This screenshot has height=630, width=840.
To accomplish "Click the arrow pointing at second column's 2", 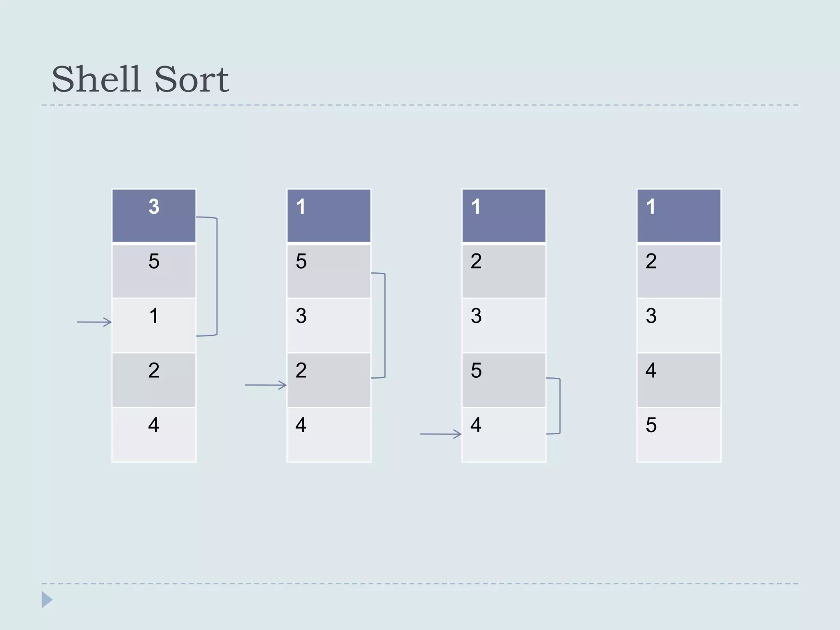I will click(266, 385).
